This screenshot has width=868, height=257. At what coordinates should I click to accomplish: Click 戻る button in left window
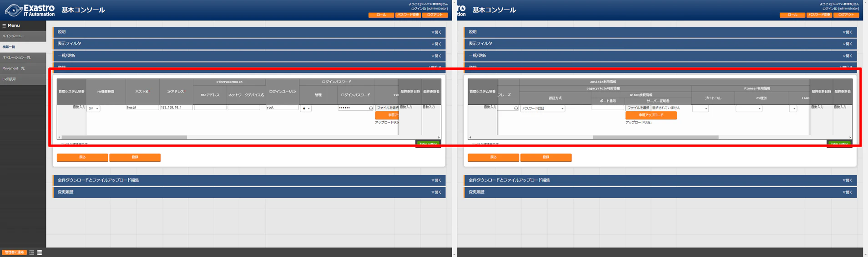[x=82, y=157]
